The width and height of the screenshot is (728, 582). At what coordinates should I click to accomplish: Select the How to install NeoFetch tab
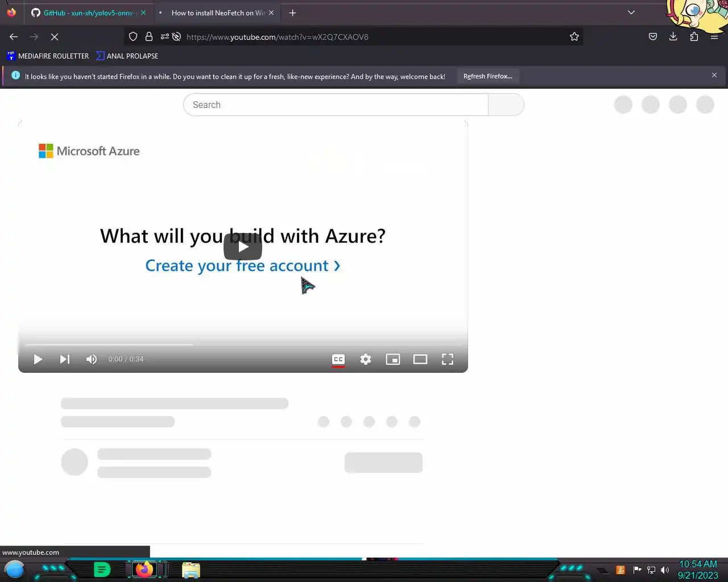pyautogui.click(x=218, y=13)
